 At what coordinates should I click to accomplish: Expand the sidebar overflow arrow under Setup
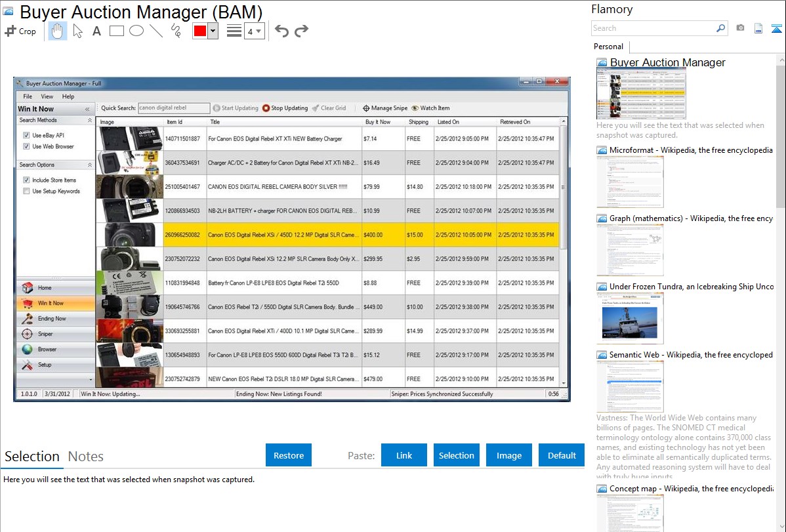91,380
